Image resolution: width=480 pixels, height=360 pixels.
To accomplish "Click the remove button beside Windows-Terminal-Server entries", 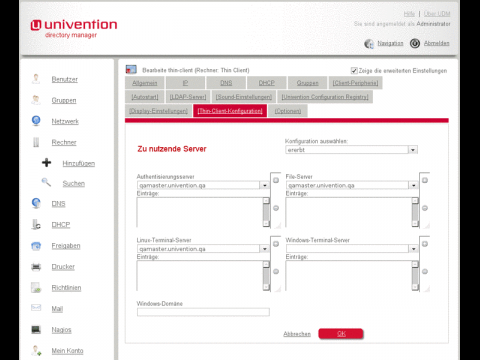I will 425,271.
